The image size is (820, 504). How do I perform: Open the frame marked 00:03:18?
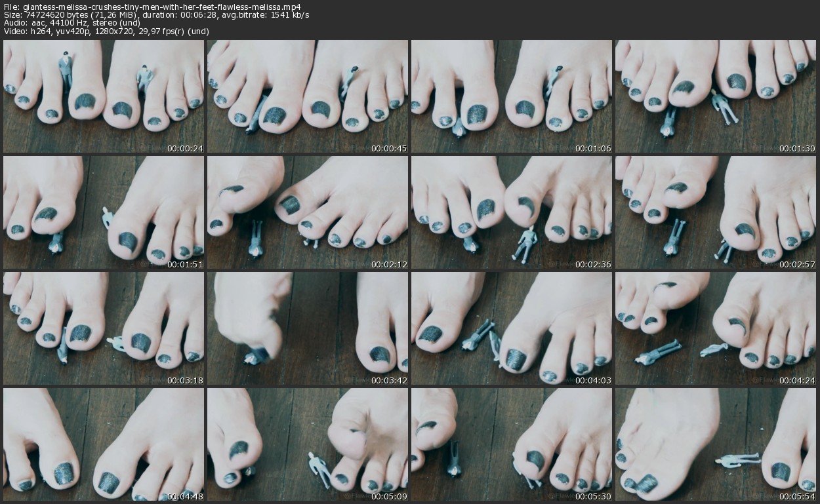tap(104, 328)
